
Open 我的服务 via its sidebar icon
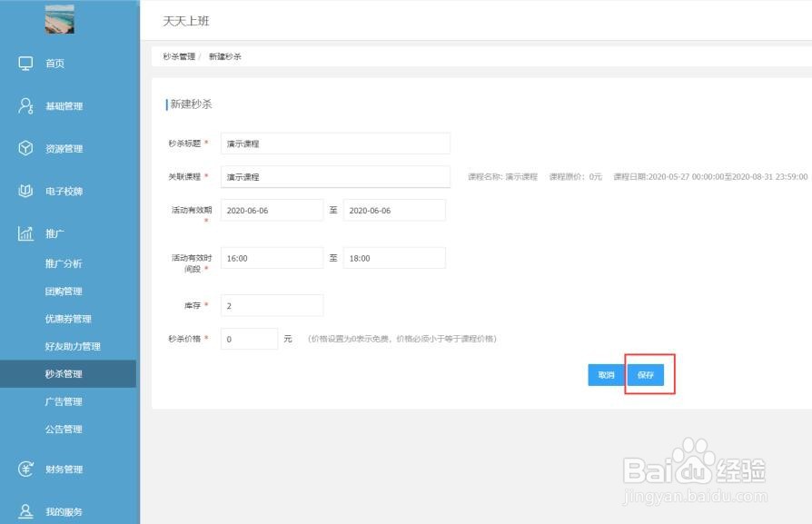coord(25,511)
